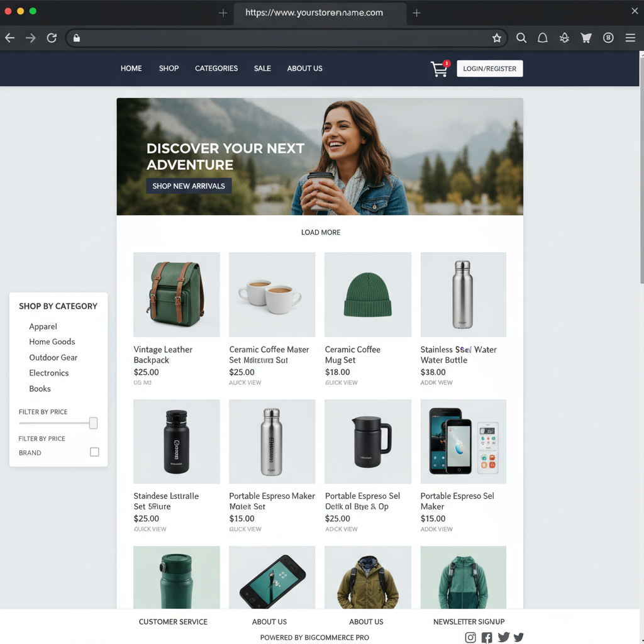Image resolution: width=644 pixels, height=644 pixels.
Task: Open NEWSLETTER SIGNUP in the footer
Action: coord(469,622)
